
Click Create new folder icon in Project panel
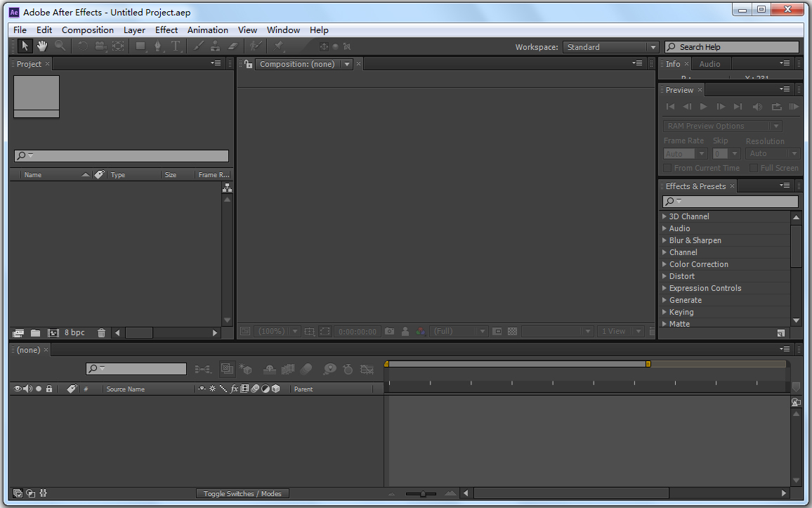coord(35,333)
